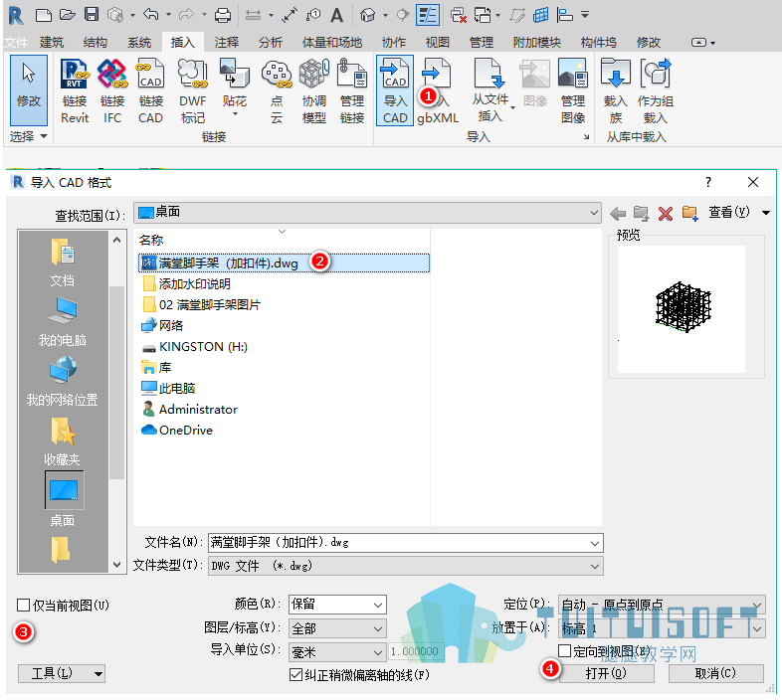Select the Modify (修改) arrow tool

coord(29,89)
